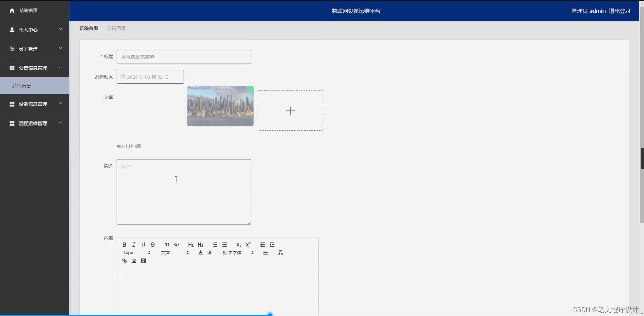Image resolution: width=644 pixels, height=316 pixels.
Task: Click the home icon in the sidebar
Action: pyautogui.click(x=12, y=11)
